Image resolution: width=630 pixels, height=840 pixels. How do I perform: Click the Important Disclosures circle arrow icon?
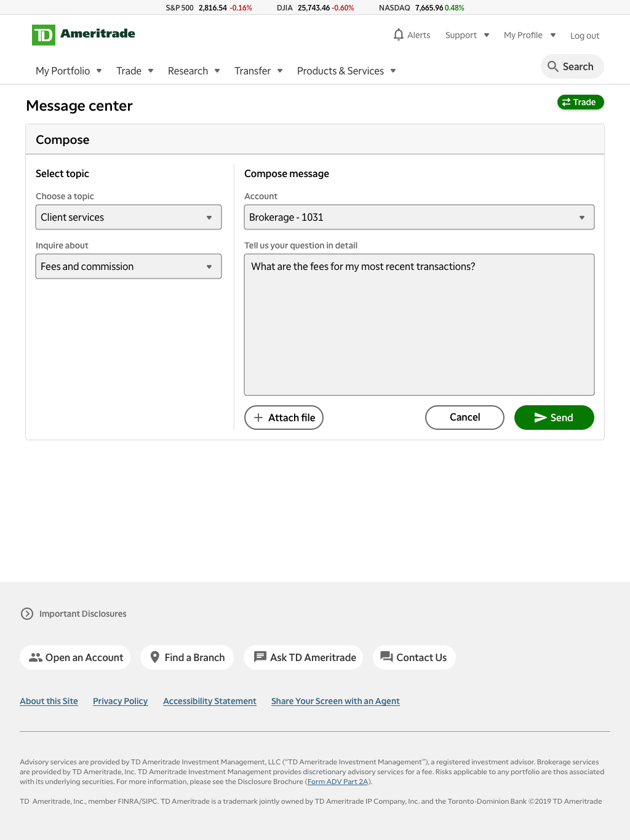[27, 614]
